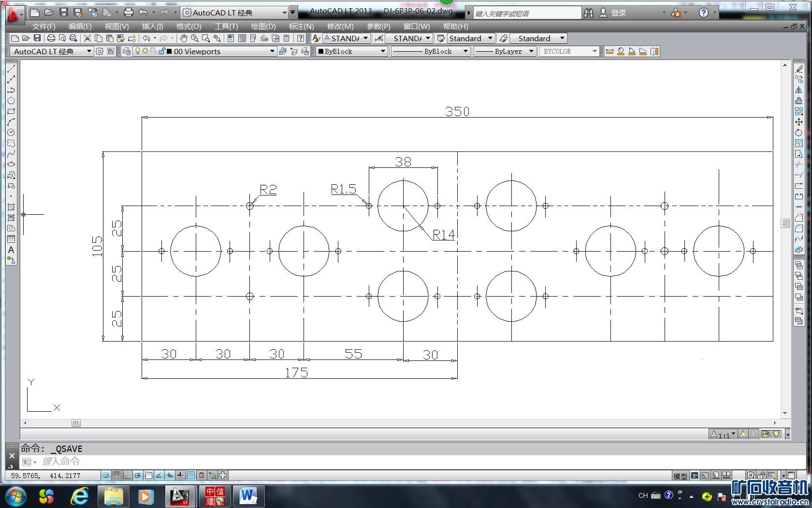Open the 编辑(E) menu
The width and height of the screenshot is (812, 508).
click(x=80, y=26)
